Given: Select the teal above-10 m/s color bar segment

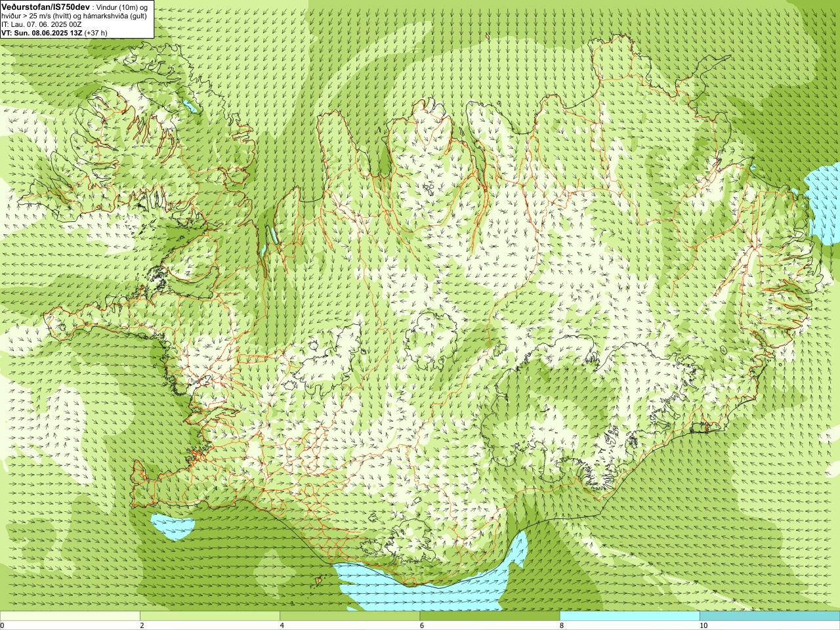Looking at the screenshot, I should (x=770, y=616).
